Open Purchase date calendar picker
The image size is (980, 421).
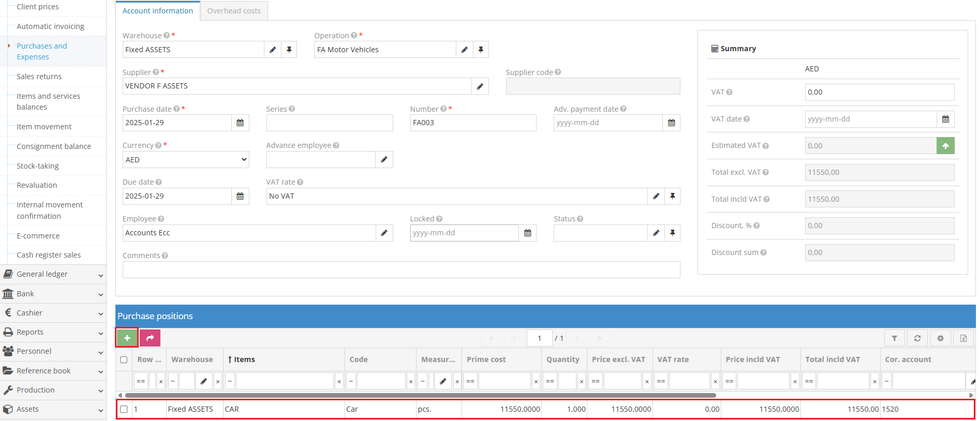click(x=240, y=123)
